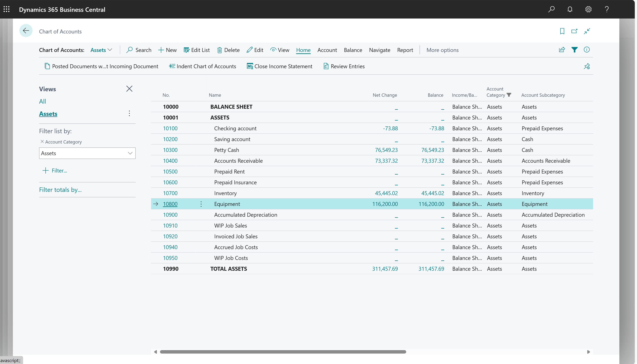Open options menu for the Assets view
Image resolution: width=637 pixels, height=364 pixels.
coord(129,113)
